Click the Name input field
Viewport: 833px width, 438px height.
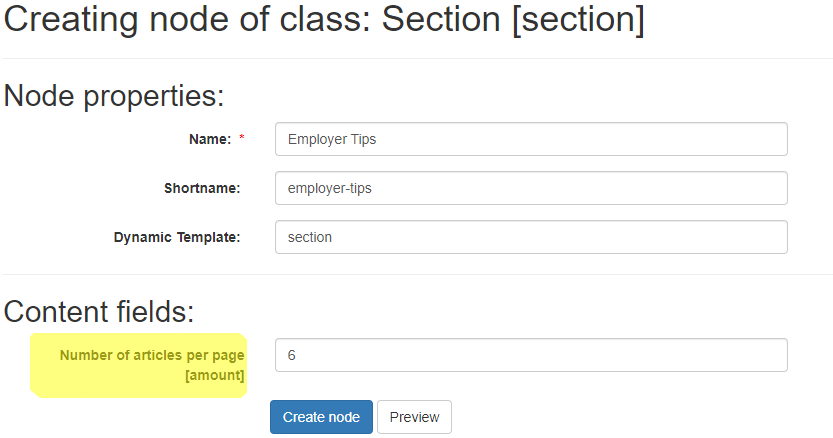coord(531,139)
